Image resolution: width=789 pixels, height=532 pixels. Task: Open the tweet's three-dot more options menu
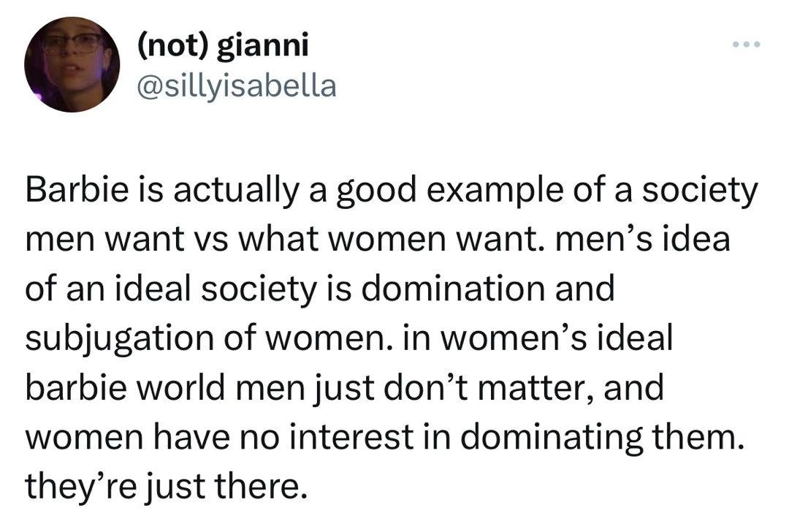point(747,45)
